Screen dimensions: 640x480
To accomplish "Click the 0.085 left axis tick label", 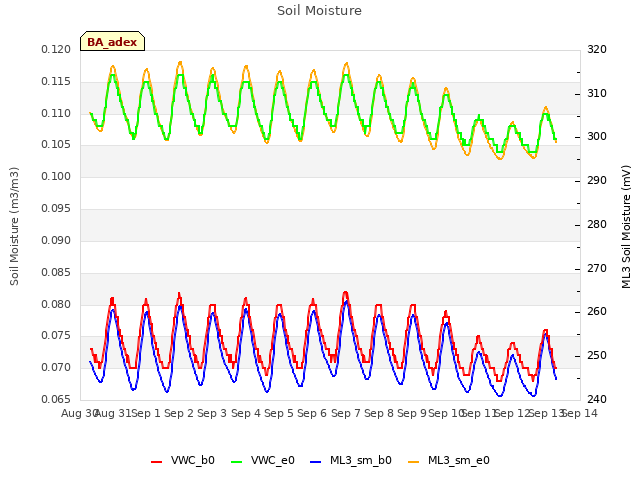I will point(56,272).
